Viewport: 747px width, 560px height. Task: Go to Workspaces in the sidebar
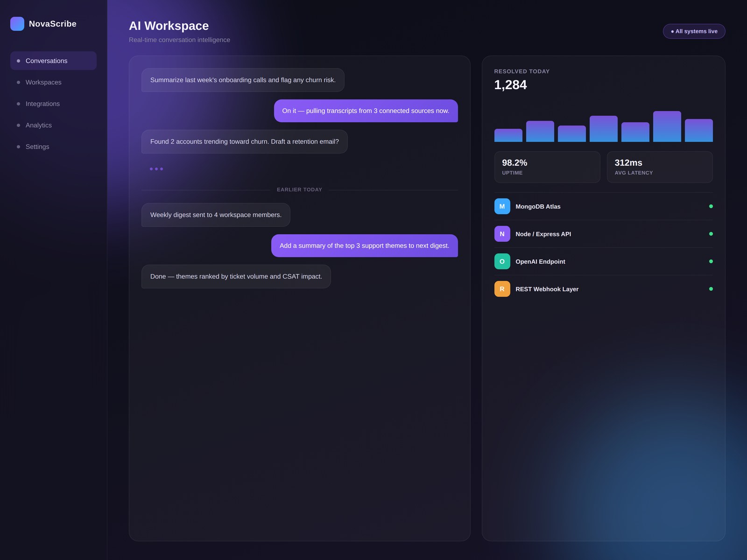tap(53, 82)
